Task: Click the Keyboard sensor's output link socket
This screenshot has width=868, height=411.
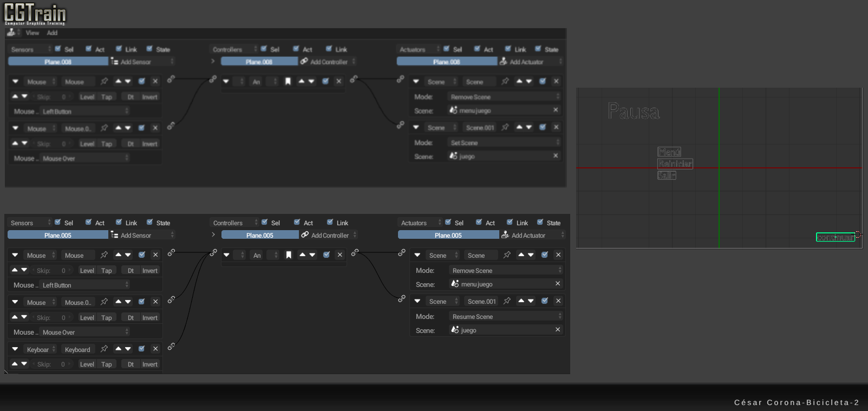Action: click(x=171, y=347)
